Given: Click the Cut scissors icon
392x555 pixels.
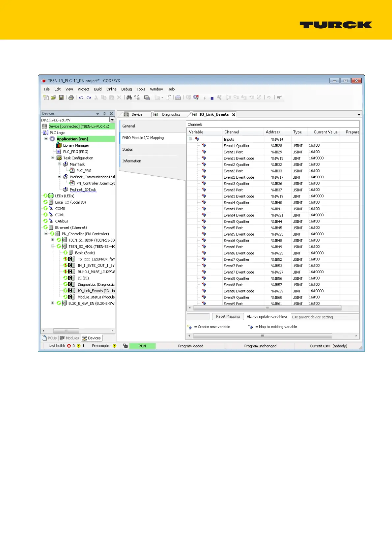Looking at the screenshot, I should point(96,98).
